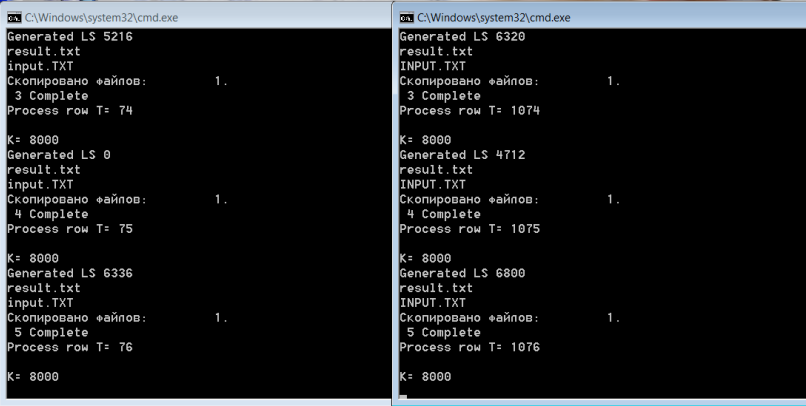806x406 pixels.
Task: Click the blinking cursor in right window
Action: (404, 397)
